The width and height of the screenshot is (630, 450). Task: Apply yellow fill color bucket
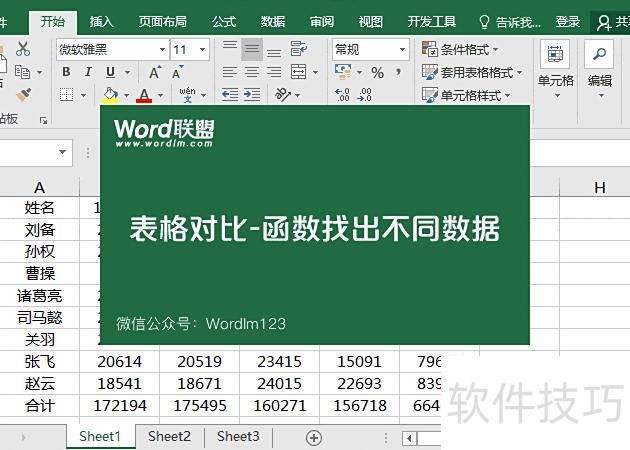[110, 95]
